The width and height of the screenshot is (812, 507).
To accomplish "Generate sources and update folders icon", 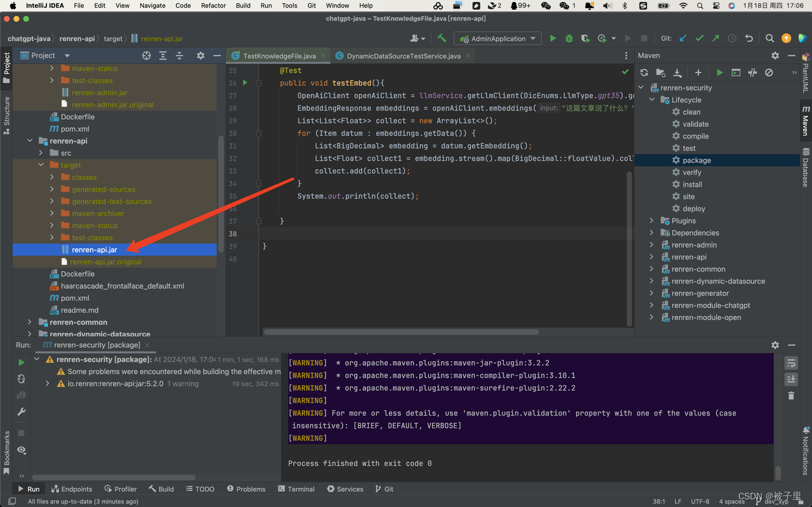I will click(660, 72).
